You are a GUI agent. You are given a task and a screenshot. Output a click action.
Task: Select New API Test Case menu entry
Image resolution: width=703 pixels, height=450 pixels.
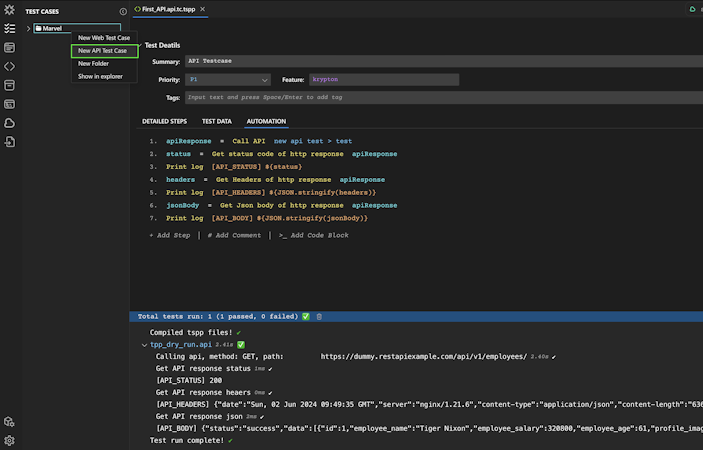click(x=103, y=51)
